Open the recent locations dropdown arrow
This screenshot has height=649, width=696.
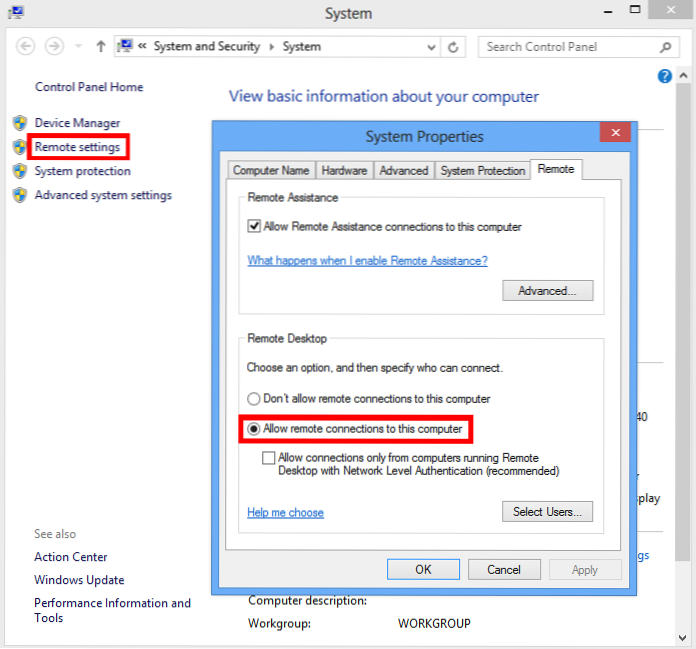pyautogui.click(x=78, y=47)
